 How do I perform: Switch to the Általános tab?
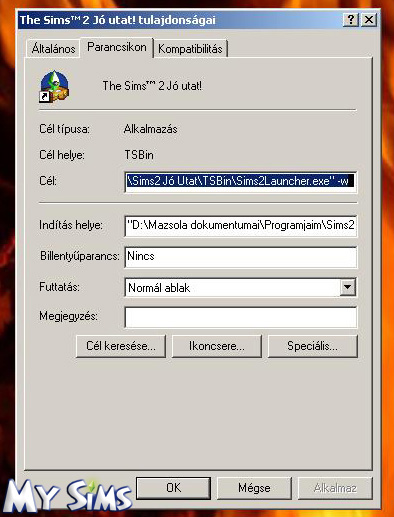[x=53, y=48]
